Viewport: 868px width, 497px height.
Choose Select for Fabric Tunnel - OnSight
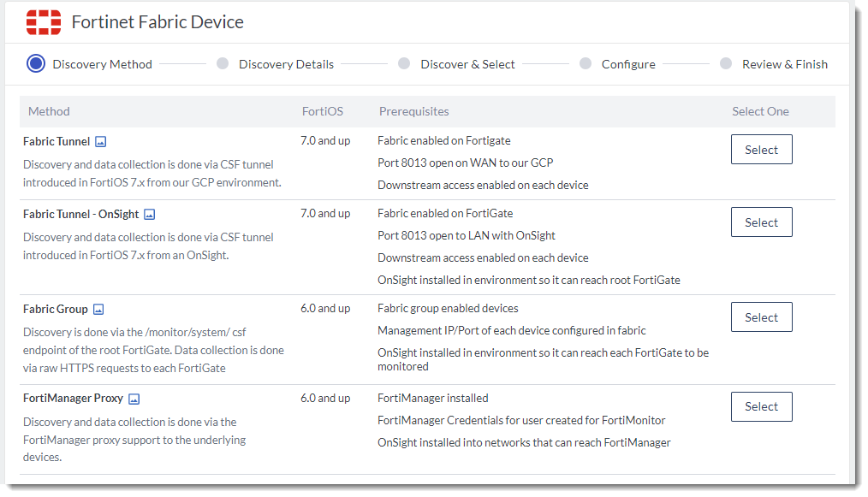(x=761, y=222)
